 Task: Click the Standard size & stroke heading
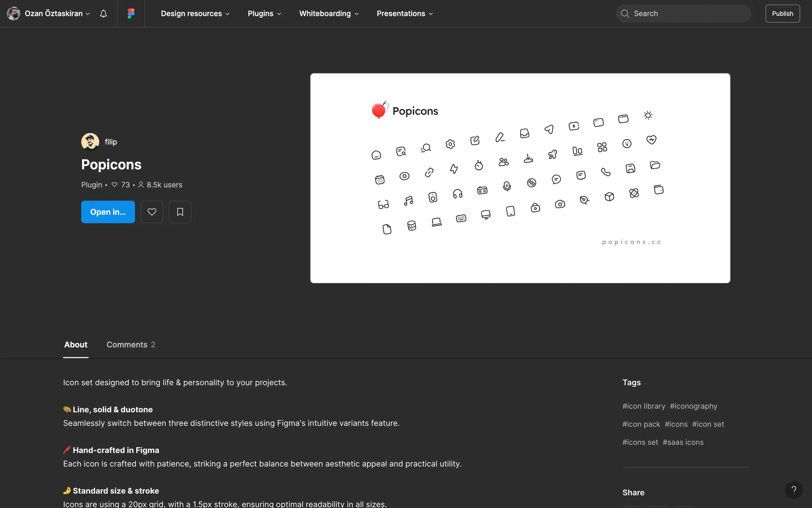coord(116,491)
